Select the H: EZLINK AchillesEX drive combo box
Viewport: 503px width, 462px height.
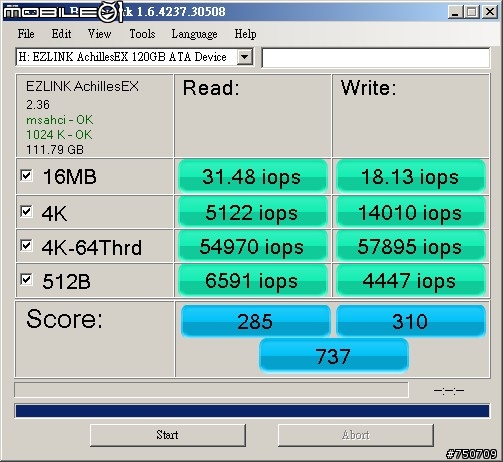click(x=134, y=57)
